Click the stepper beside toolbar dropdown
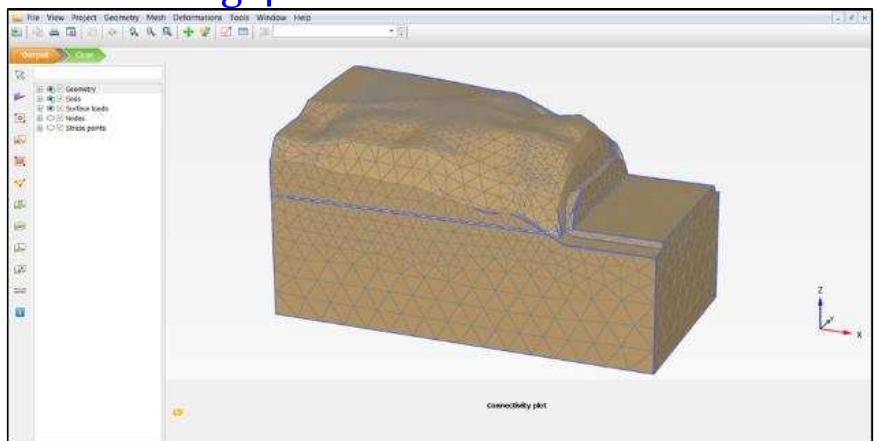Screen dimensions: 882x441 [x=402, y=32]
